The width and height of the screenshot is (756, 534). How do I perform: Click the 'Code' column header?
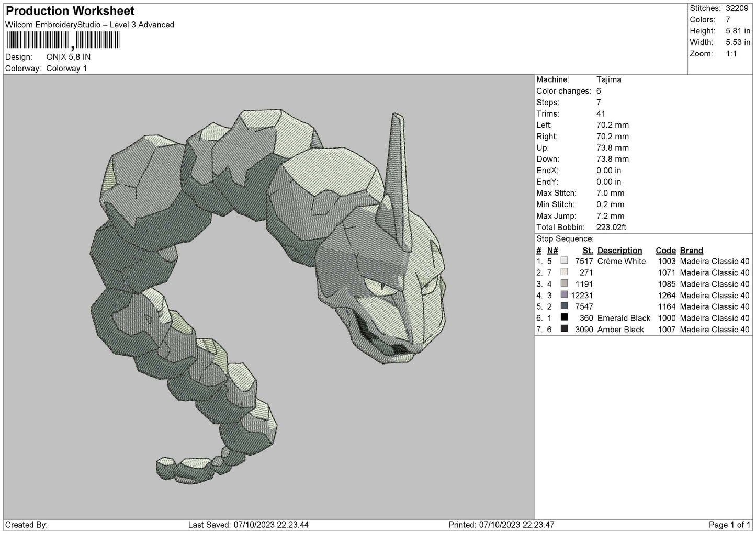pos(665,251)
